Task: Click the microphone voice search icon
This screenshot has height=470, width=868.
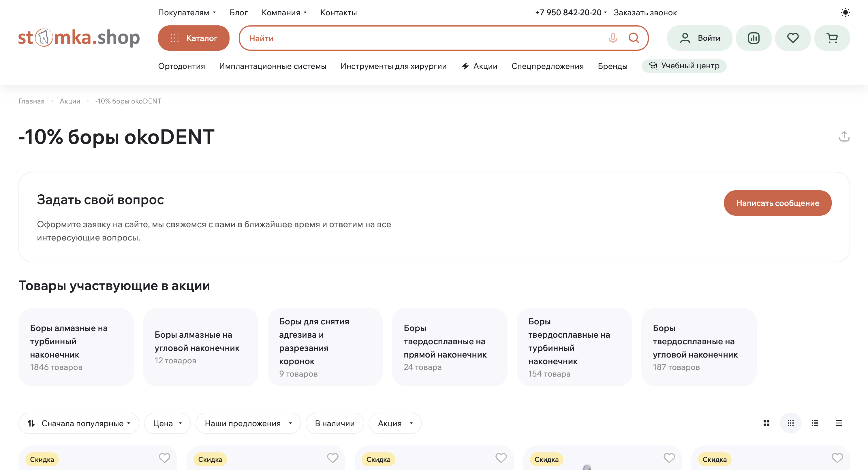Action: [613, 38]
